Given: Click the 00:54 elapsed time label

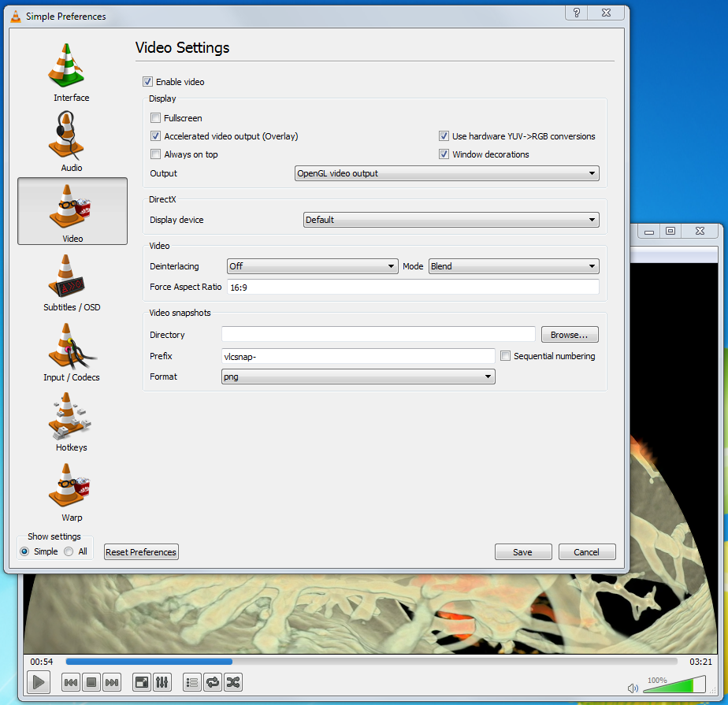Looking at the screenshot, I should pyautogui.click(x=42, y=662).
